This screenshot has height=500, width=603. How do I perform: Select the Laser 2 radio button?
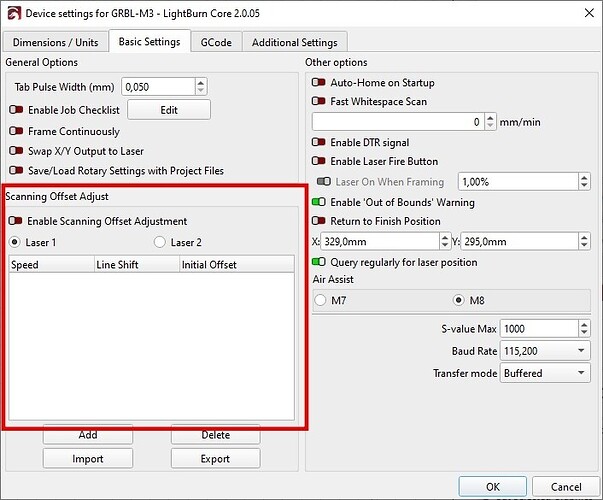[160, 242]
